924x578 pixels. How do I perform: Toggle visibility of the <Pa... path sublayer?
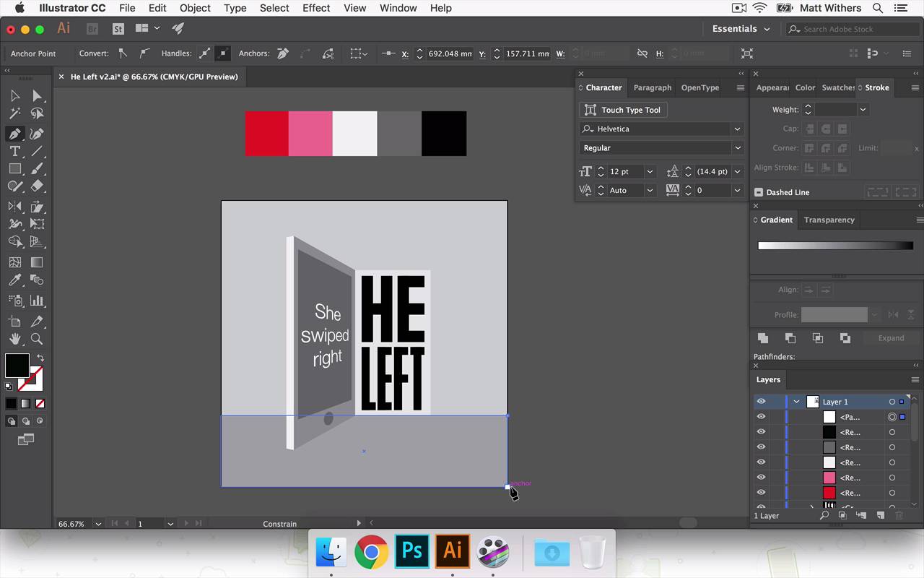tap(761, 417)
